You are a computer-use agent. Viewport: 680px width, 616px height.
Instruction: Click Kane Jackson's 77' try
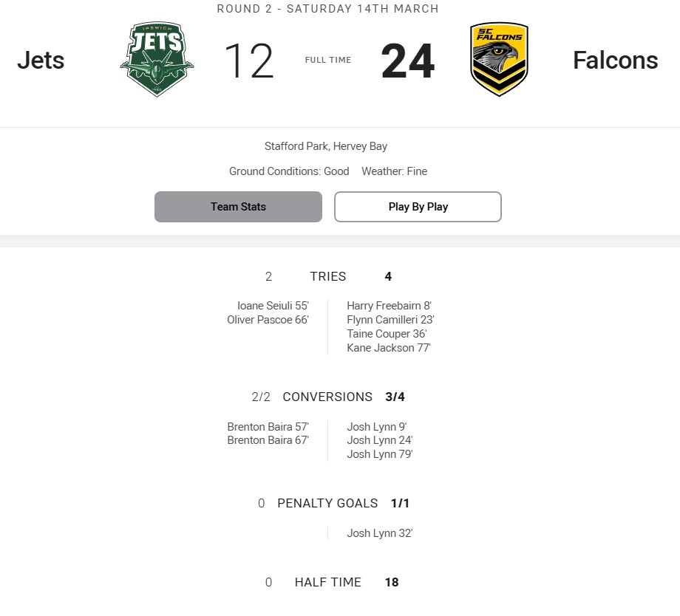(389, 348)
